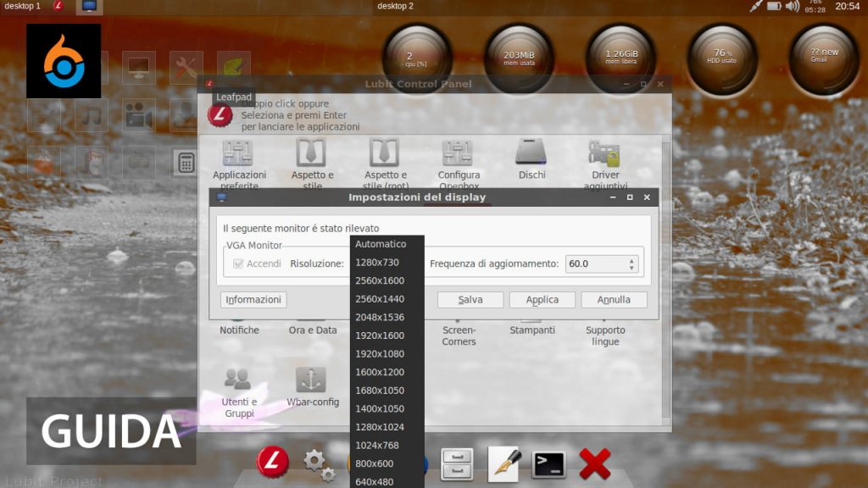This screenshot has height=488, width=868.
Task: Toggle the Accendi monitor checkbox
Action: (238, 264)
